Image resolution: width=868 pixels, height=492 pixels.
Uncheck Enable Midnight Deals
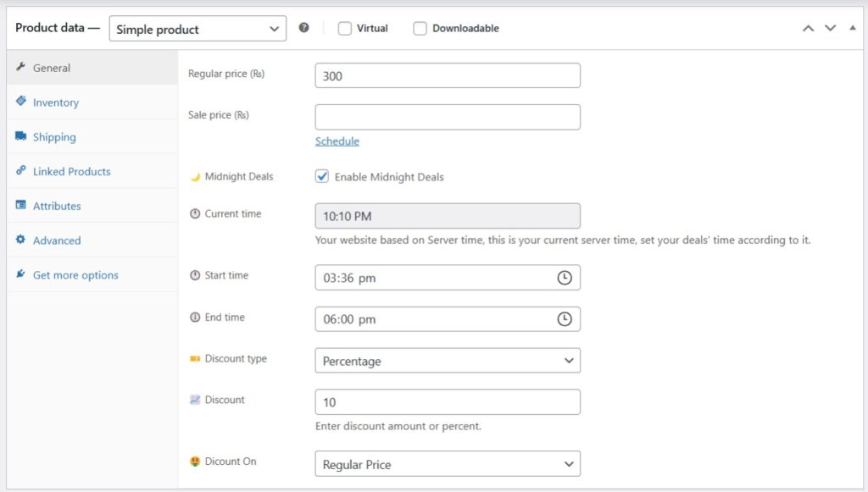[x=322, y=177]
